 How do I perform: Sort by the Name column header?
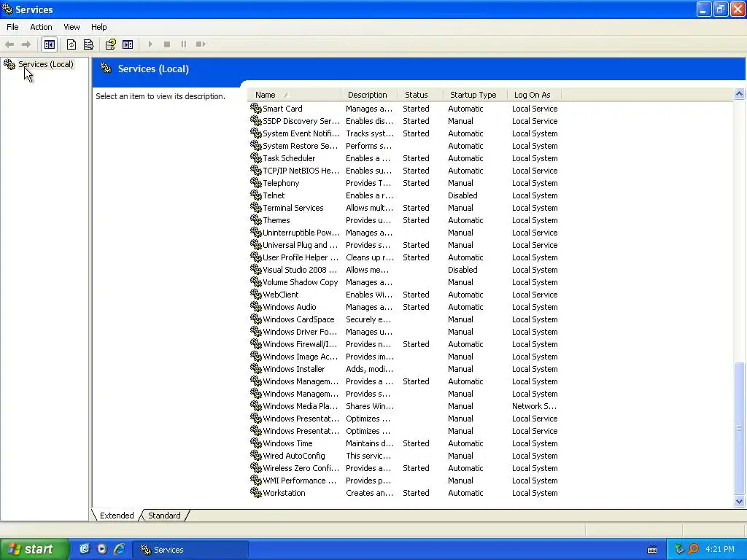[294, 95]
